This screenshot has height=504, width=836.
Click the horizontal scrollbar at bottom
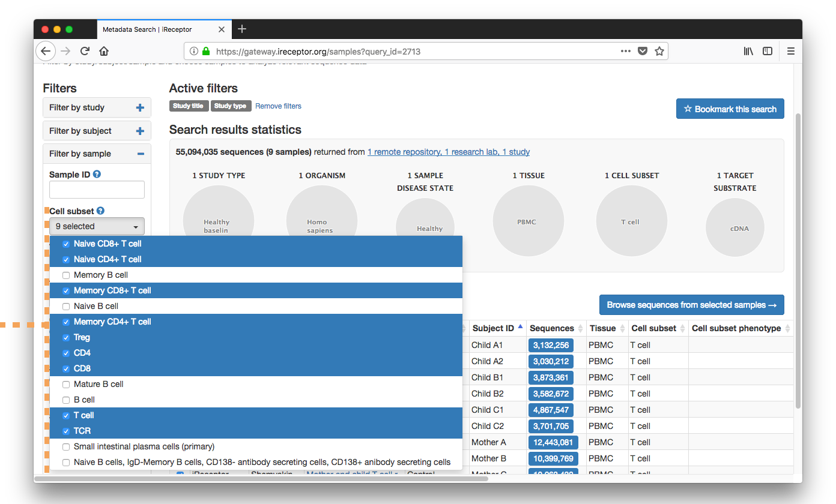[261, 479]
